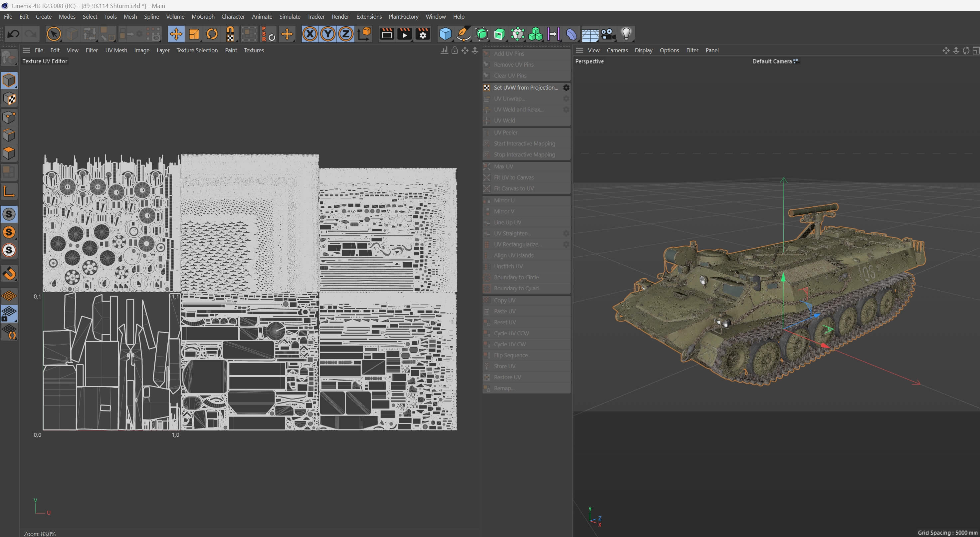
Task: Select the Rotate tool
Action: pos(212,34)
